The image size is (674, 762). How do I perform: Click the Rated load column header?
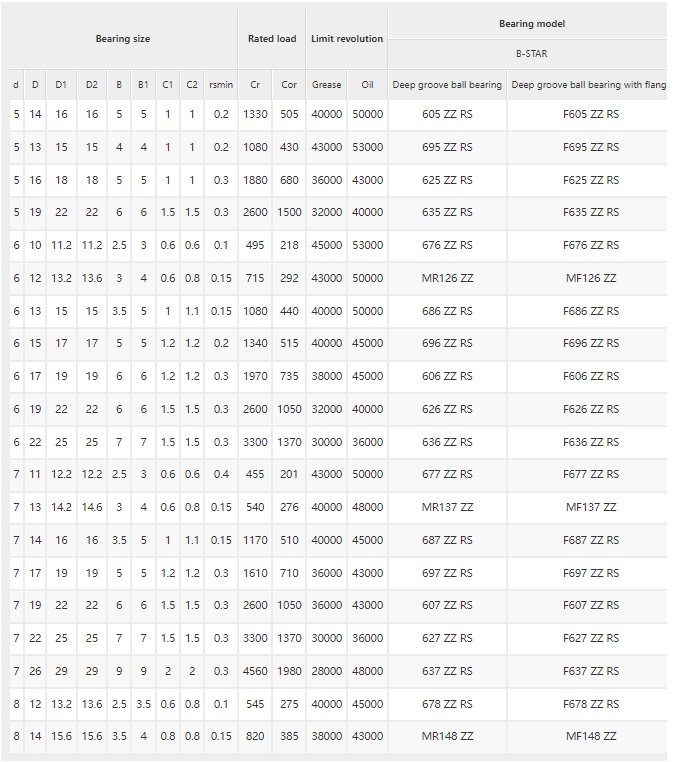pos(272,38)
